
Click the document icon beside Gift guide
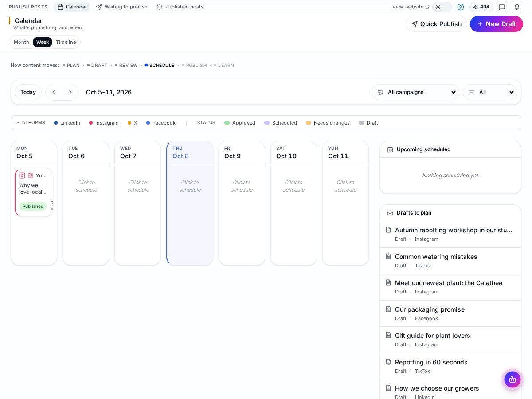[x=388, y=335]
